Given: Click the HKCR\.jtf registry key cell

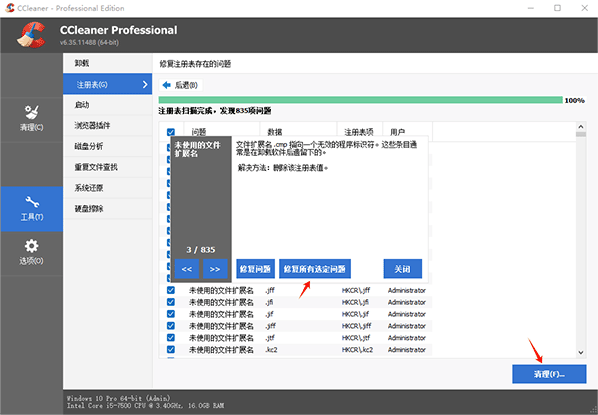Looking at the screenshot, I should (x=356, y=338).
